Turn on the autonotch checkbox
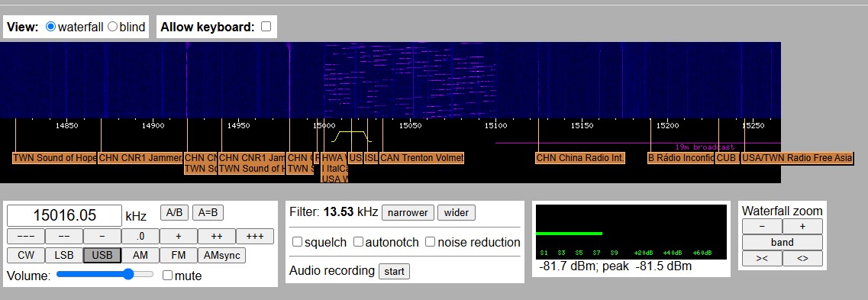This screenshot has width=868, height=300. pyautogui.click(x=359, y=242)
